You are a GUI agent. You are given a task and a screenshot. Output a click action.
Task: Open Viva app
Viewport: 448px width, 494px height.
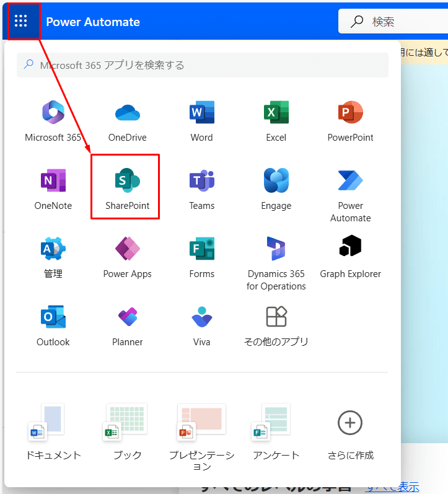coord(201,326)
